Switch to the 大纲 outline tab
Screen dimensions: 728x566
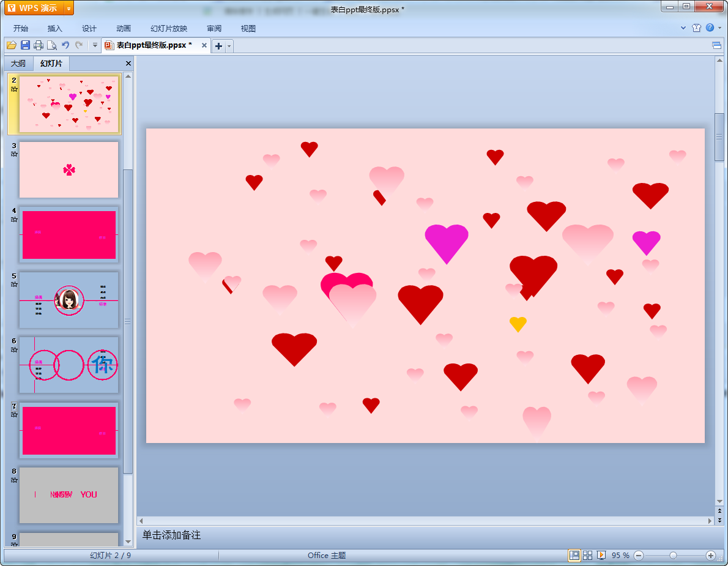pos(18,63)
